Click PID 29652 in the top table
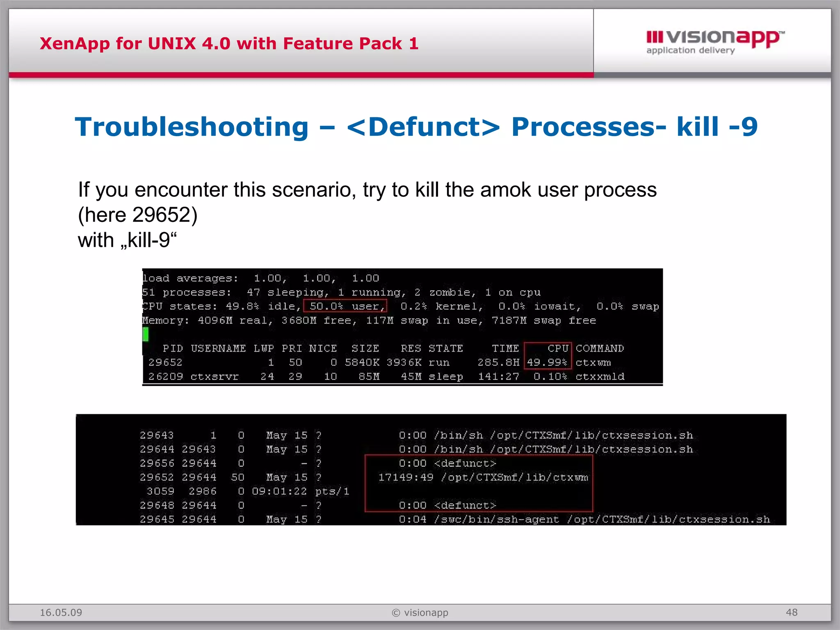The image size is (840, 630). tap(165, 362)
